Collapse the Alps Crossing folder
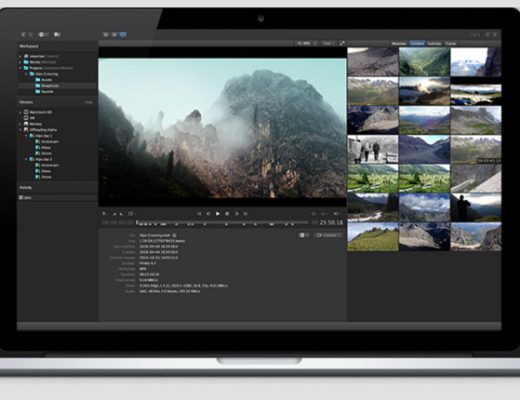 (26, 74)
